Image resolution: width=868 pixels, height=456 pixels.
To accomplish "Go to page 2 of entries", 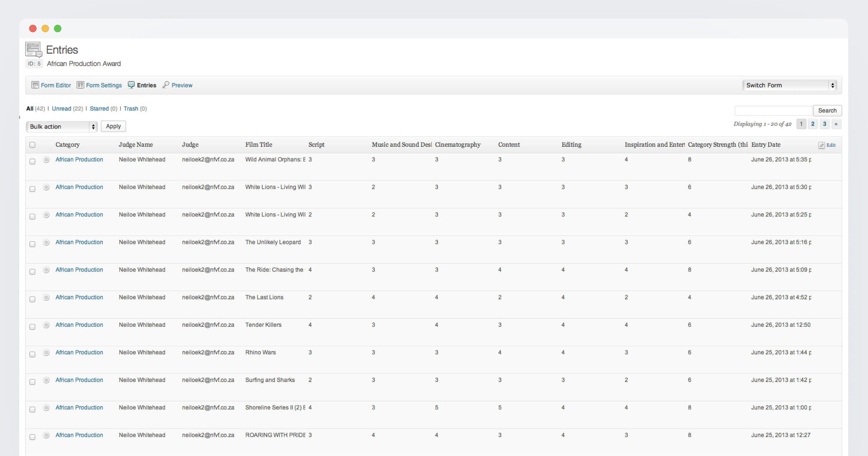I will pos(813,124).
